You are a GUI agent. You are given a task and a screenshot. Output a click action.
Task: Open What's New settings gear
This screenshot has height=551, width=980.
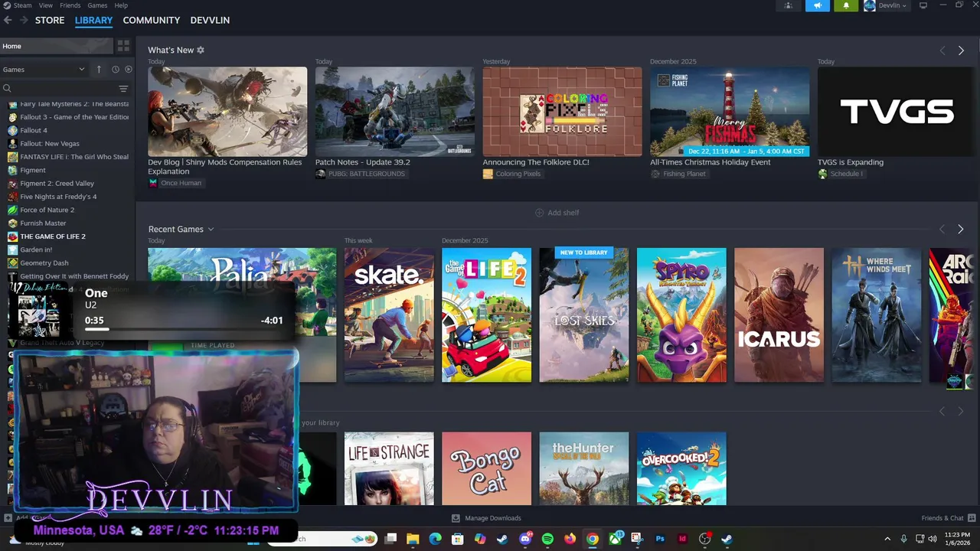pyautogui.click(x=201, y=50)
